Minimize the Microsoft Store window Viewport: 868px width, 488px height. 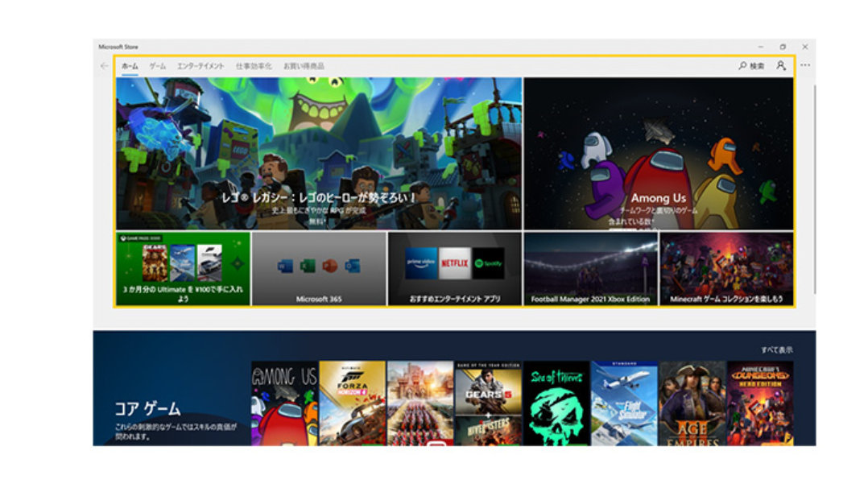[761, 47]
